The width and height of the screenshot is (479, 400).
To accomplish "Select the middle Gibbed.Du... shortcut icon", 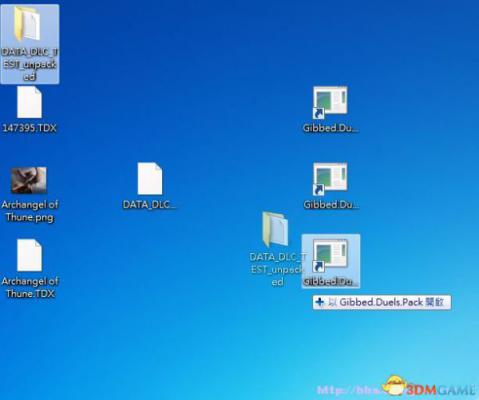I will (x=330, y=179).
